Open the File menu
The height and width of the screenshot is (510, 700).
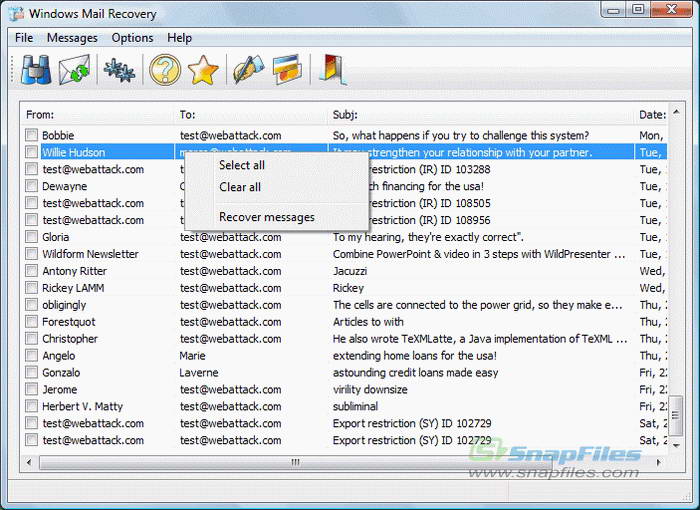pyautogui.click(x=24, y=38)
